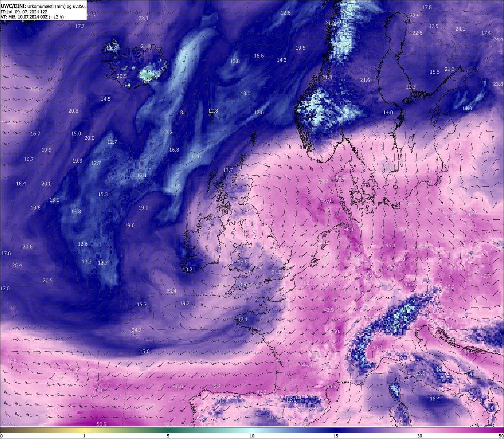
Task: Click the value 49.9 over the North Sea
Action: coord(326,201)
